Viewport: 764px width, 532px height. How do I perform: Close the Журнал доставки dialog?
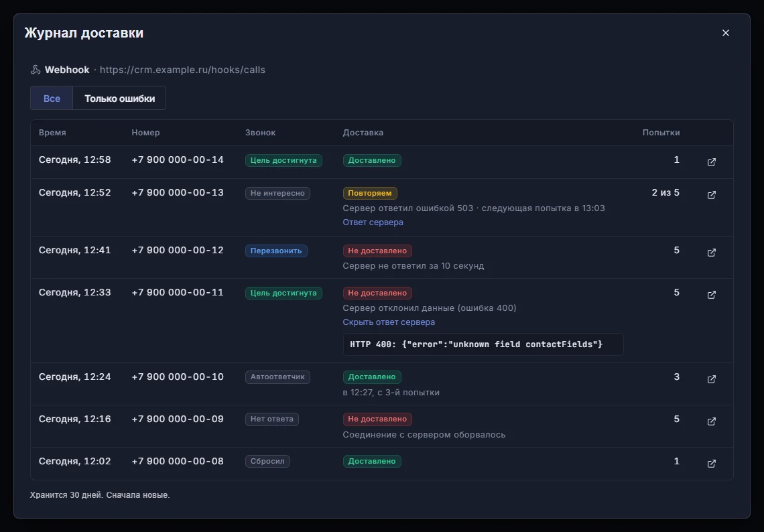coord(726,33)
